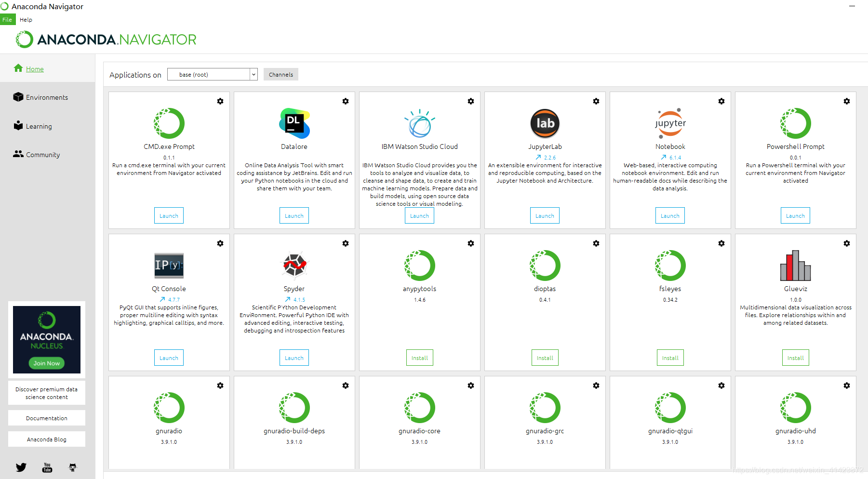
Task: Click the Spyder logo icon
Action: click(x=294, y=266)
